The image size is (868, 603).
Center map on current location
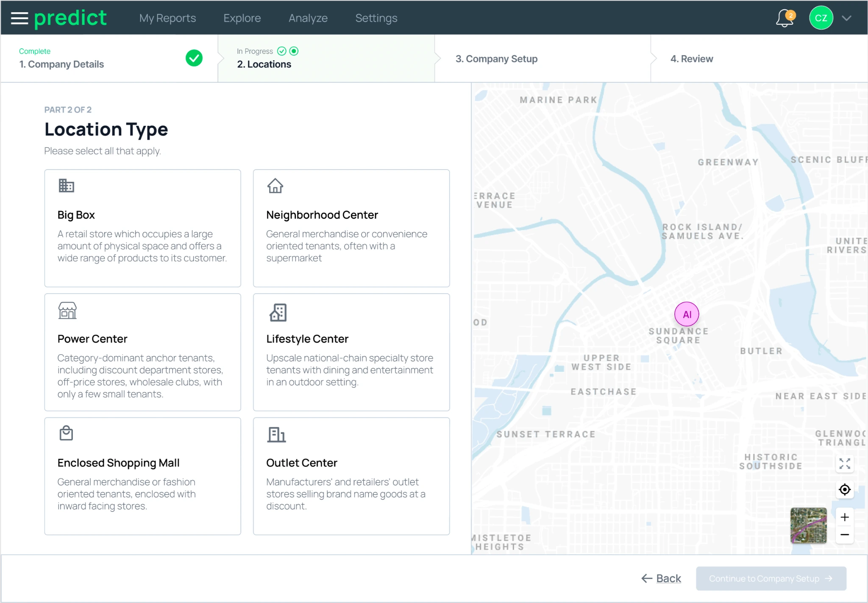pos(845,490)
